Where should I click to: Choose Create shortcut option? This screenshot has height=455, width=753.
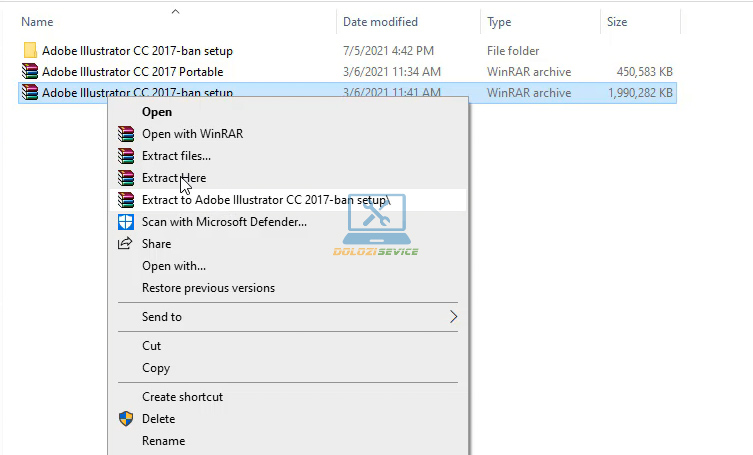pyautogui.click(x=182, y=397)
